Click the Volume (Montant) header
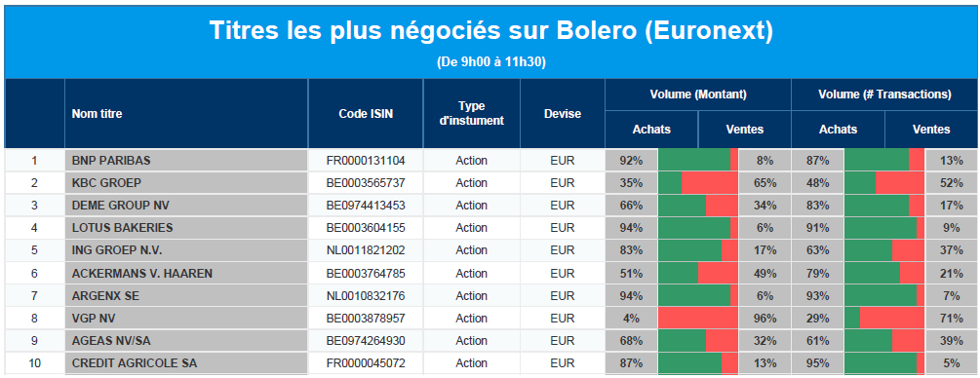980x378 pixels. tap(698, 94)
